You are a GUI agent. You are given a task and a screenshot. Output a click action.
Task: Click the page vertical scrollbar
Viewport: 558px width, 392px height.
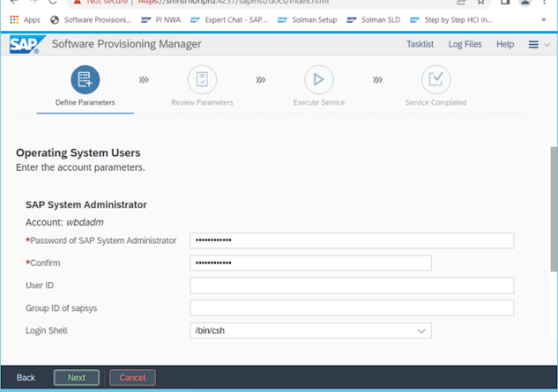pos(554,209)
